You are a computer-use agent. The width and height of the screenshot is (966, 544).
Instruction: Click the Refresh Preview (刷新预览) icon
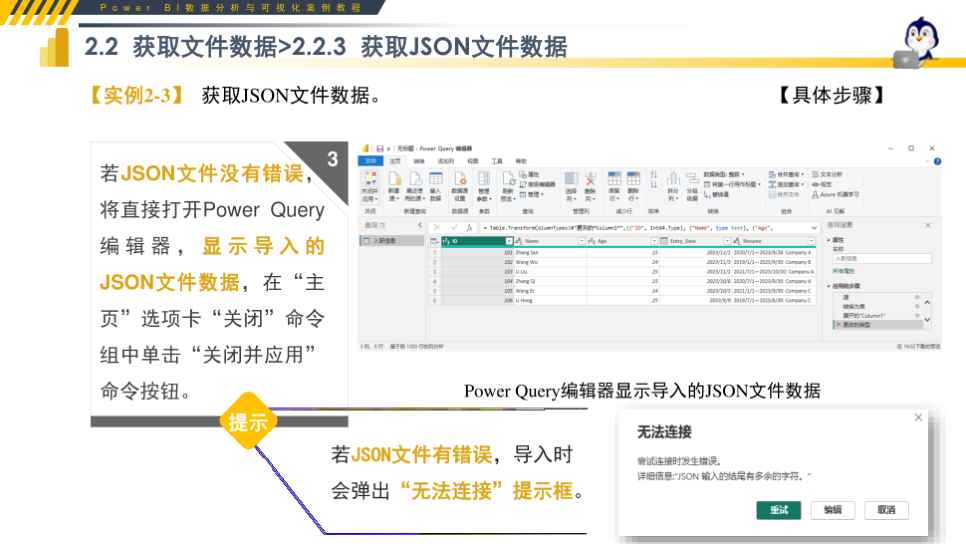(x=508, y=180)
